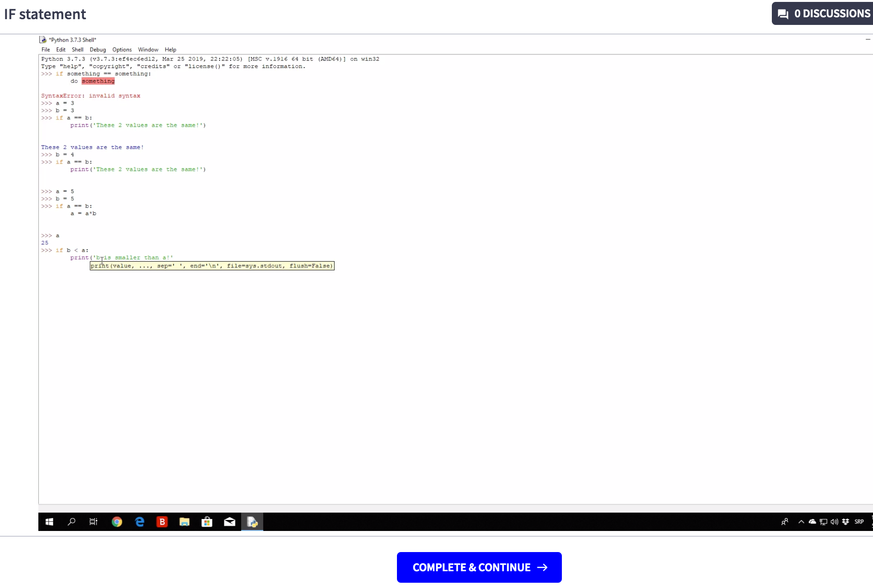The width and height of the screenshot is (873, 588).
Task: Open OneDrive cloud tray icon
Action: point(812,522)
